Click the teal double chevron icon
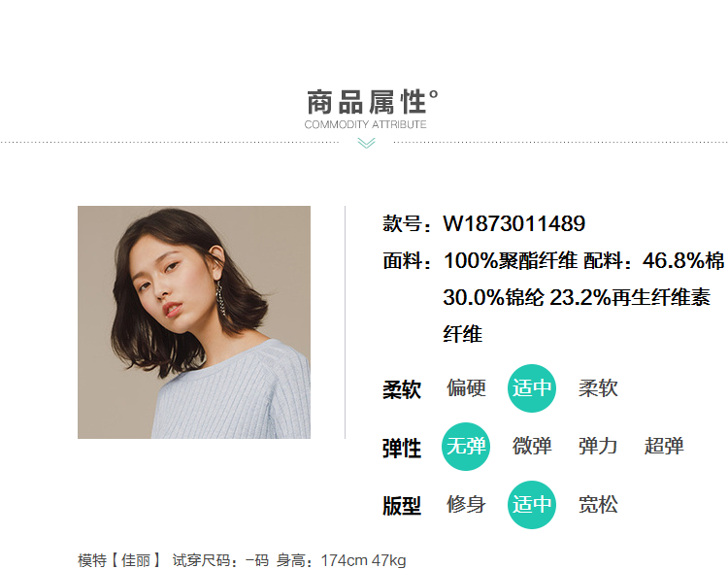Screen dimensions: 728x569 366,143
